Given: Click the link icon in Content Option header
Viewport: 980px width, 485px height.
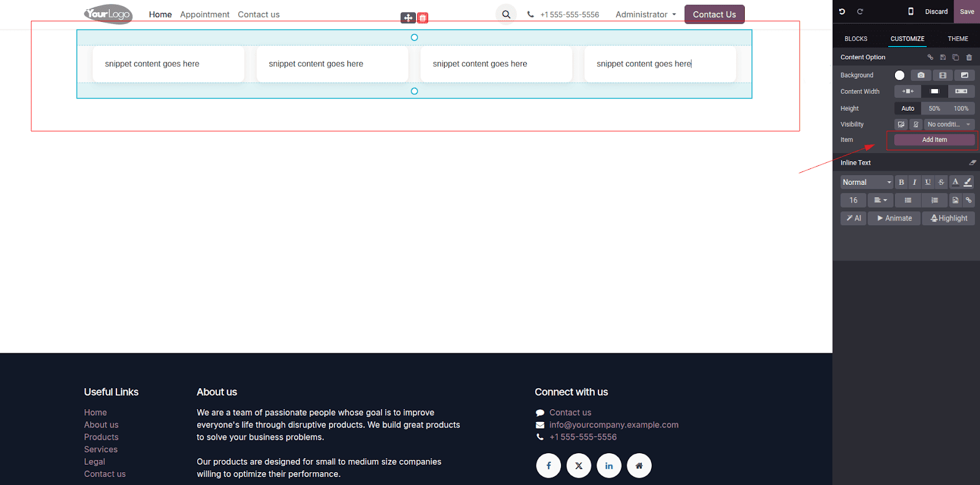Looking at the screenshot, I should tap(930, 57).
